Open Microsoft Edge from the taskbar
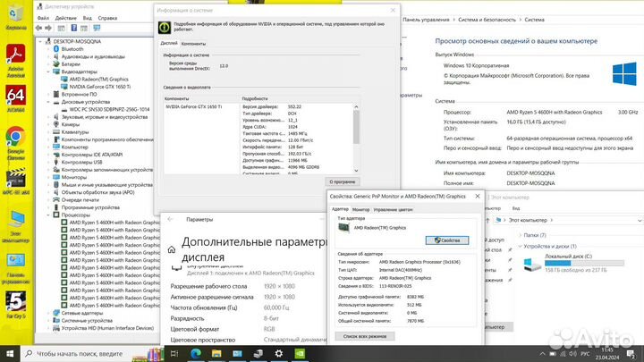The image size is (644, 362). pos(196,353)
